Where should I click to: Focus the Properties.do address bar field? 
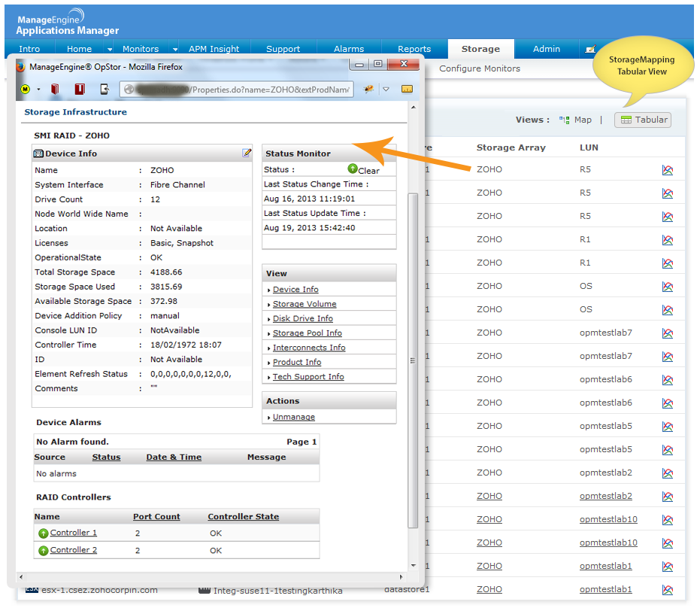pos(237,90)
